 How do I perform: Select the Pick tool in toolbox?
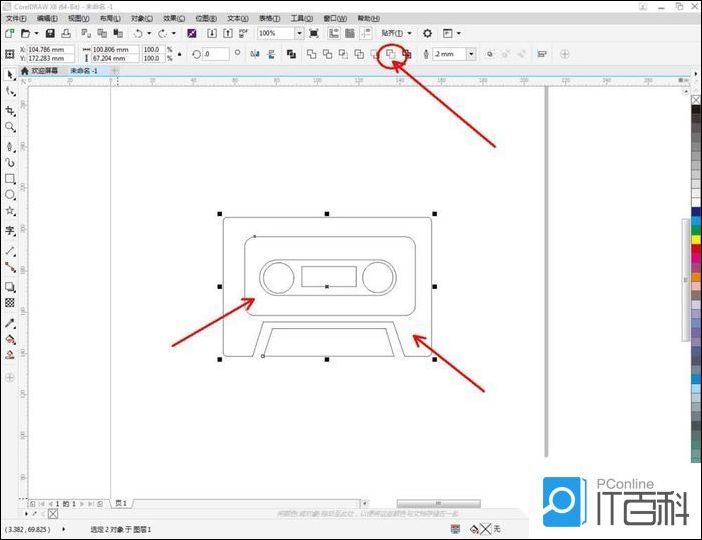click(10, 74)
